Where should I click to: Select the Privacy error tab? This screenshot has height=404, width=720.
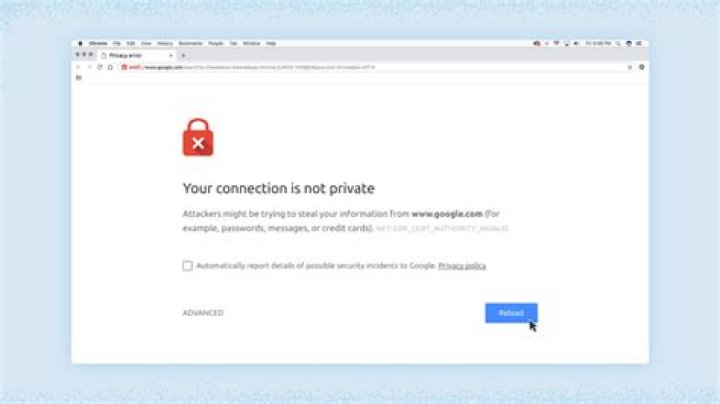[137, 55]
